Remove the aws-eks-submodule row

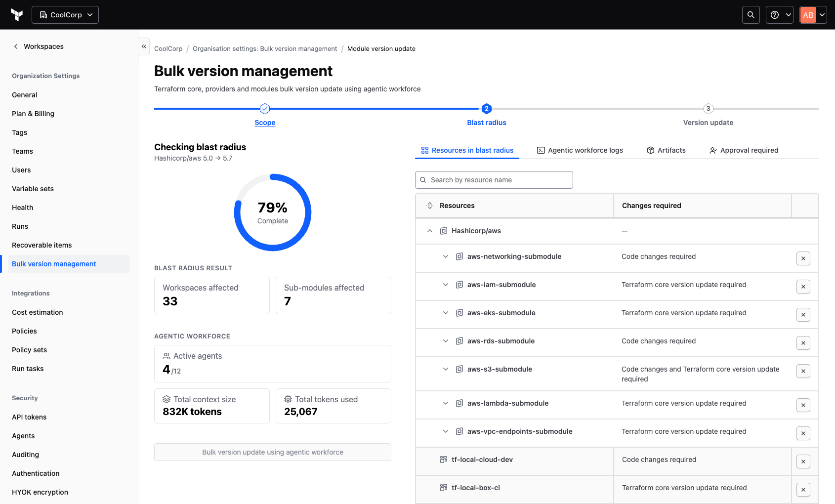(803, 315)
